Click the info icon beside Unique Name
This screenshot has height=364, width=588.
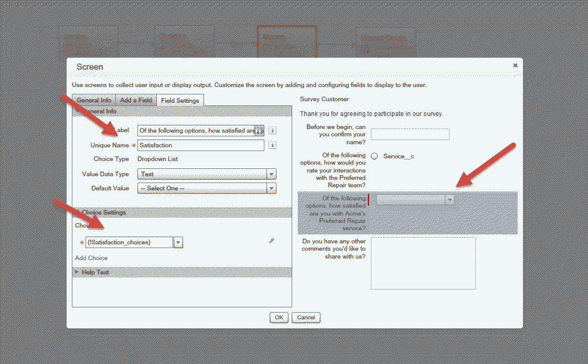click(x=273, y=145)
